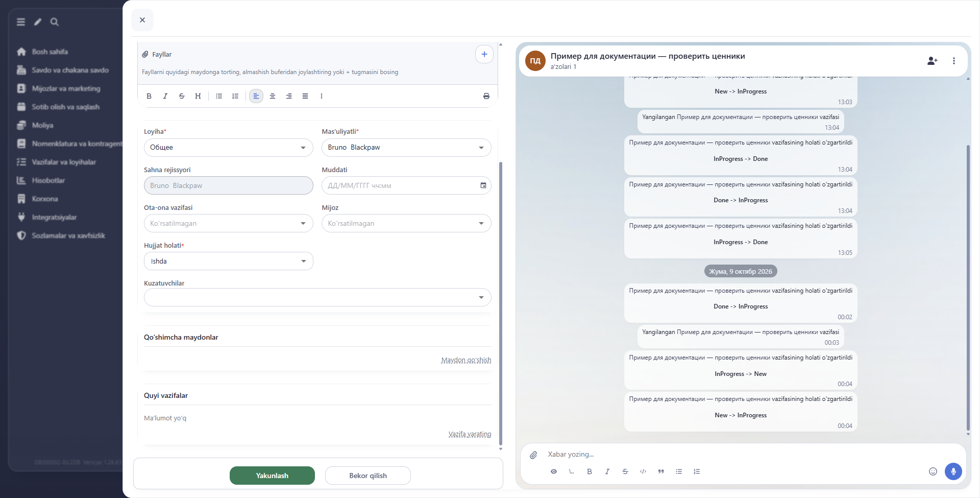Click the search icon in the sidebar

tap(55, 22)
